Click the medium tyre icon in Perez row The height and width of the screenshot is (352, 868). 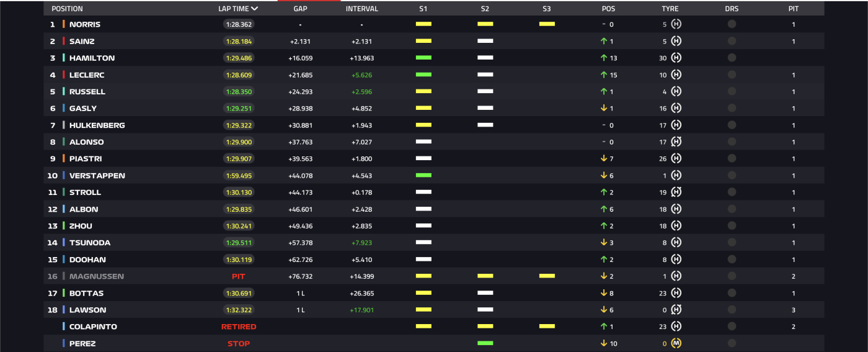(x=676, y=343)
